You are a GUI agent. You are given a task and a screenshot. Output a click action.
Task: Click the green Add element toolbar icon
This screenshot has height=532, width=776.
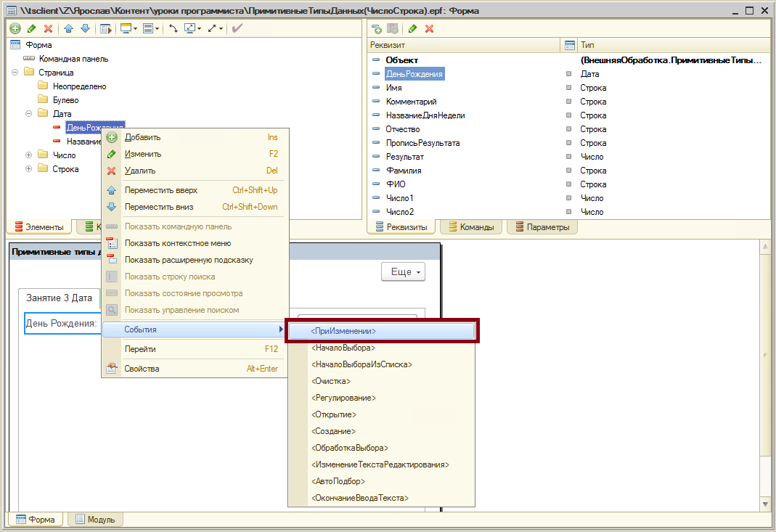(x=15, y=28)
